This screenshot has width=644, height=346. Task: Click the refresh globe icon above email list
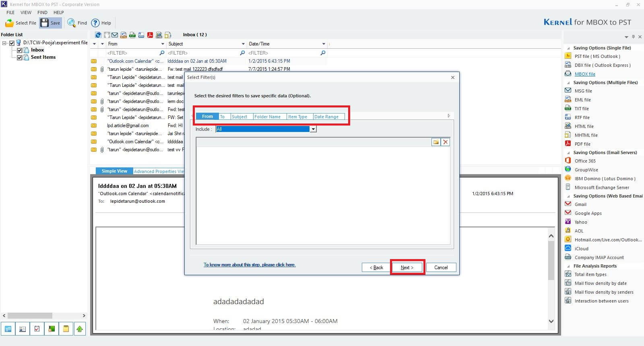click(98, 35)
